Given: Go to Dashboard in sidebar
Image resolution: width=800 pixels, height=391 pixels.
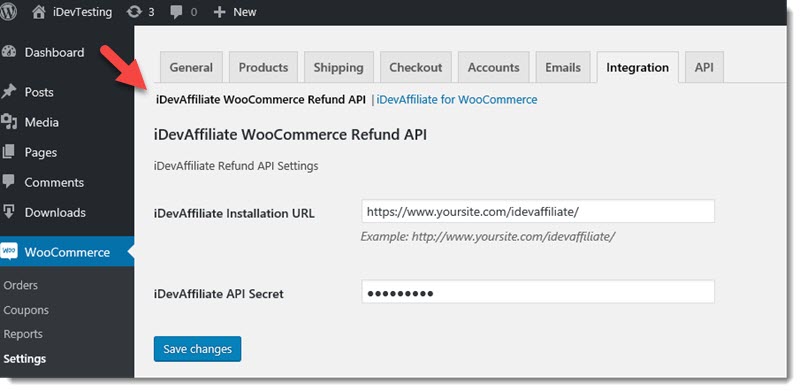Looking at the screenshot, I should pyautogui.click(x=55, y=52).
